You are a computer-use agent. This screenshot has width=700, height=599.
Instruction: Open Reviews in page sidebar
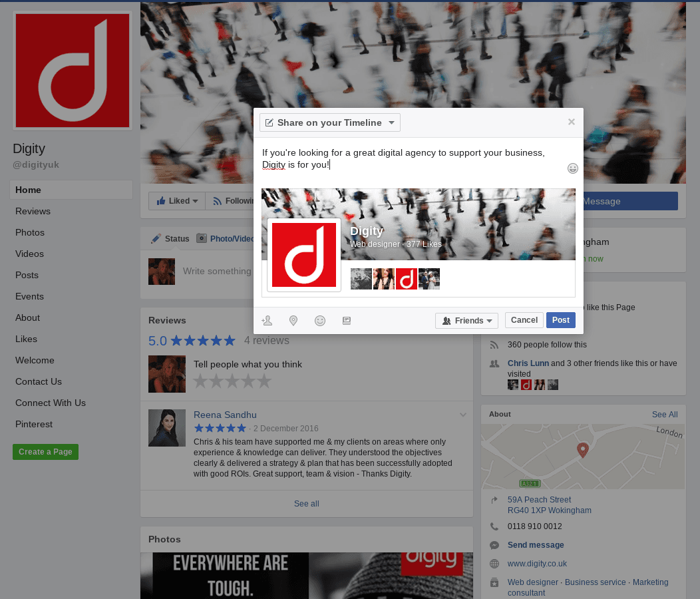33,211
